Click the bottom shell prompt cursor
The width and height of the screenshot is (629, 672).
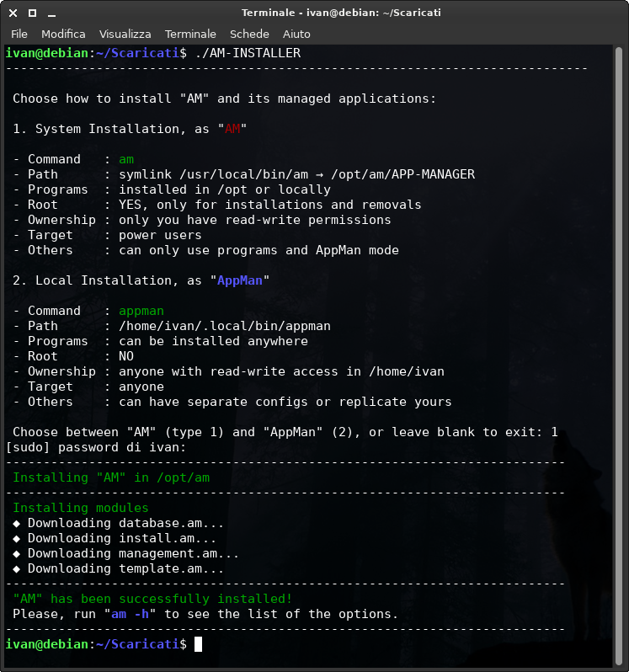(198, 644)
